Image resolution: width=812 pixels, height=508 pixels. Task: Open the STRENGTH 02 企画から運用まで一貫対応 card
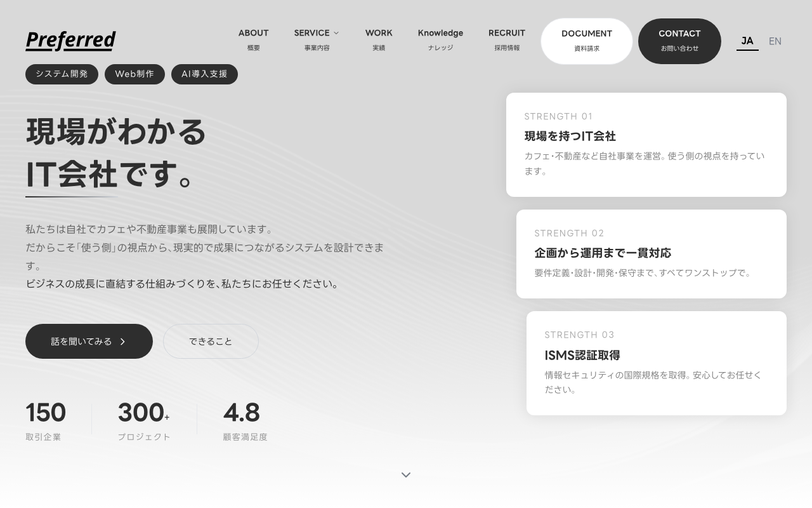tap(652, 254)
